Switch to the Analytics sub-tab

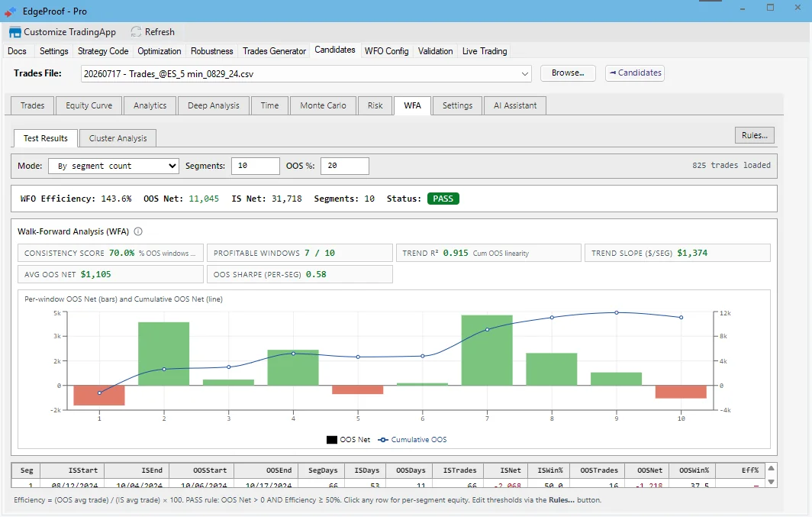[150, 105]
